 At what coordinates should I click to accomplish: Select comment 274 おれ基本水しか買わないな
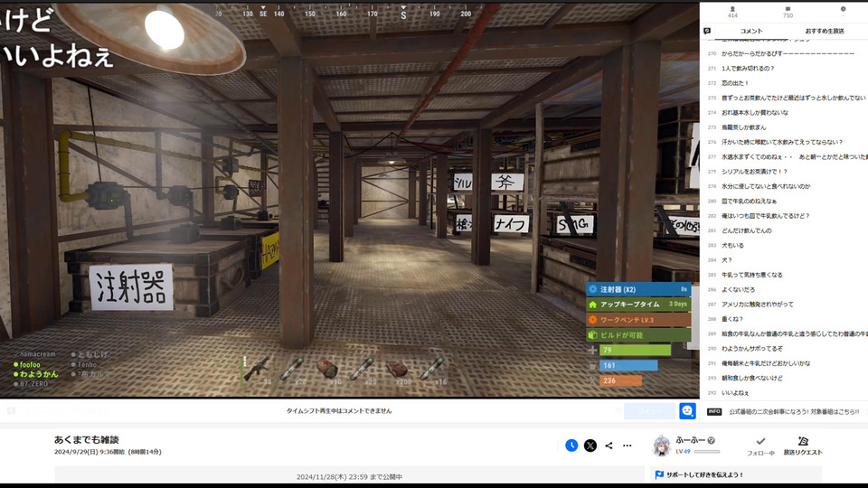click(x=754, y=112)
